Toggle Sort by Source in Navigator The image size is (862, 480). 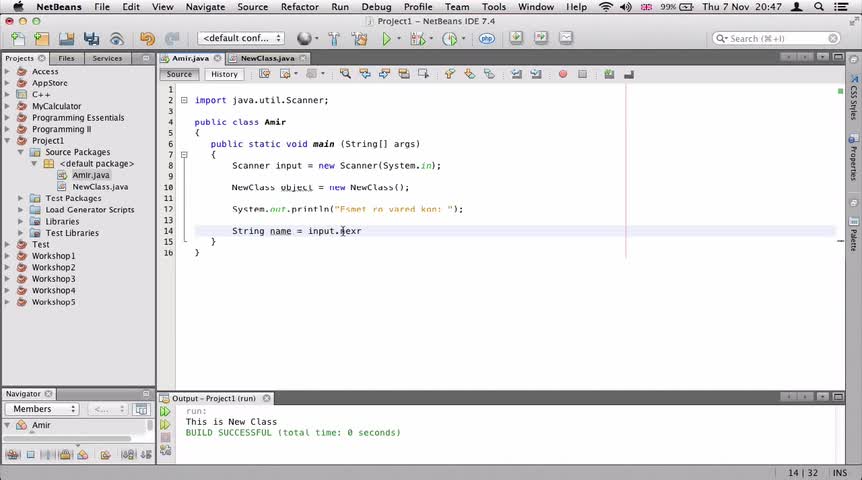146,455
